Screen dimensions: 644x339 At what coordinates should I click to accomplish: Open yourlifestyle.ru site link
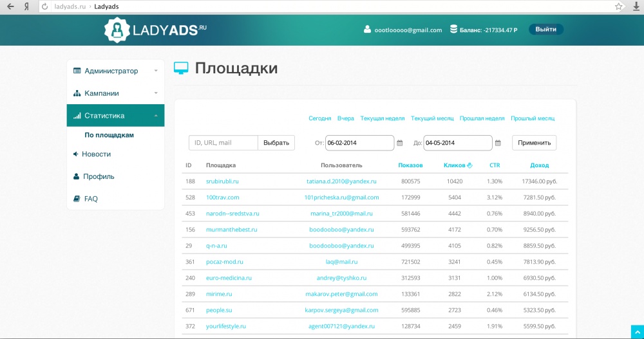[x=226, y=326]
